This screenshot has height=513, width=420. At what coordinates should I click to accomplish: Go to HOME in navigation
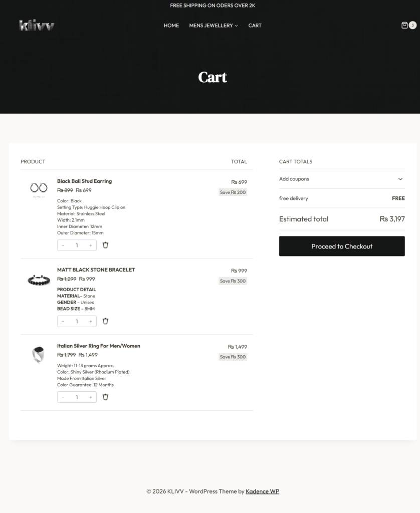[x=171, y=26]
